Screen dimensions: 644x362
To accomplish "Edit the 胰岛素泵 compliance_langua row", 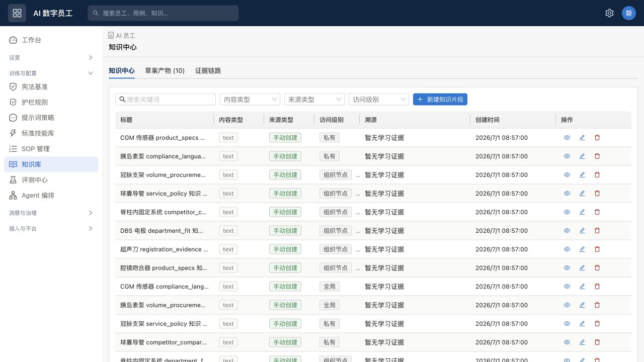I will tap(582, 156).
